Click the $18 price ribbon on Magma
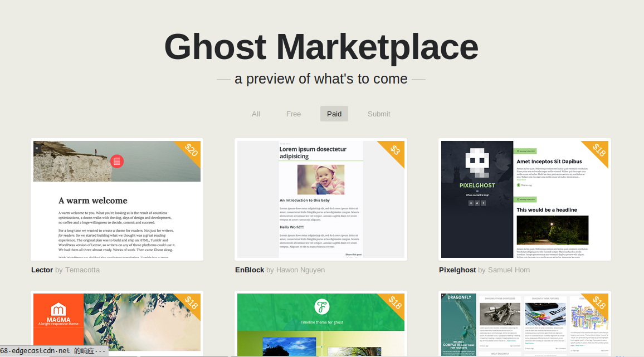644x357 pixels. click(191, 303)
